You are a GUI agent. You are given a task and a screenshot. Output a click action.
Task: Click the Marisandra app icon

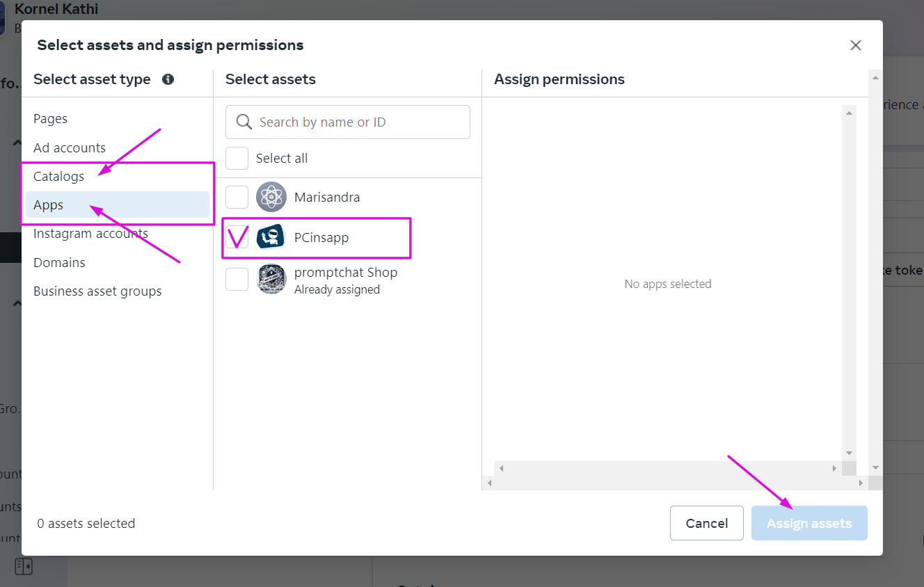coord(271,197)
